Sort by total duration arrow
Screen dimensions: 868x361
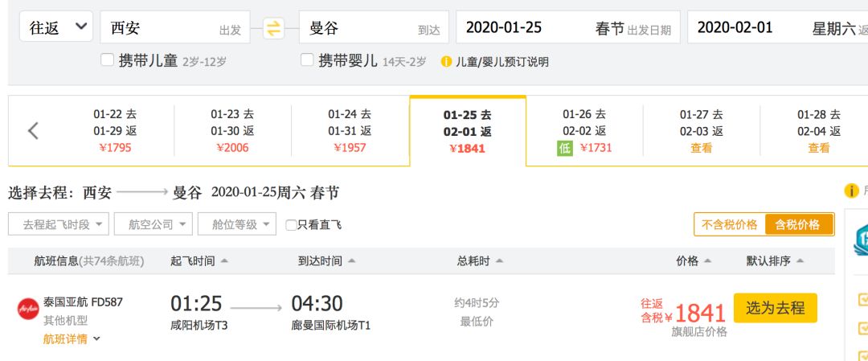pyautogui.click(x=499, y=261)
